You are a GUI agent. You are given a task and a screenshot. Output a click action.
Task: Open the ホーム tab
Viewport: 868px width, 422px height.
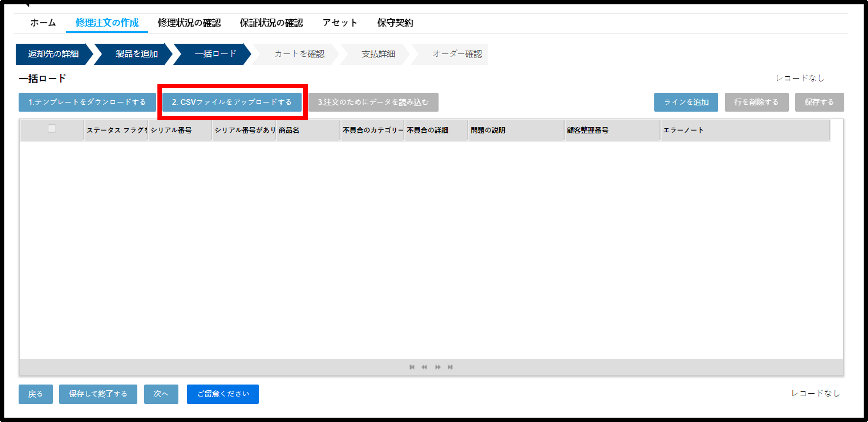(43, 23)
